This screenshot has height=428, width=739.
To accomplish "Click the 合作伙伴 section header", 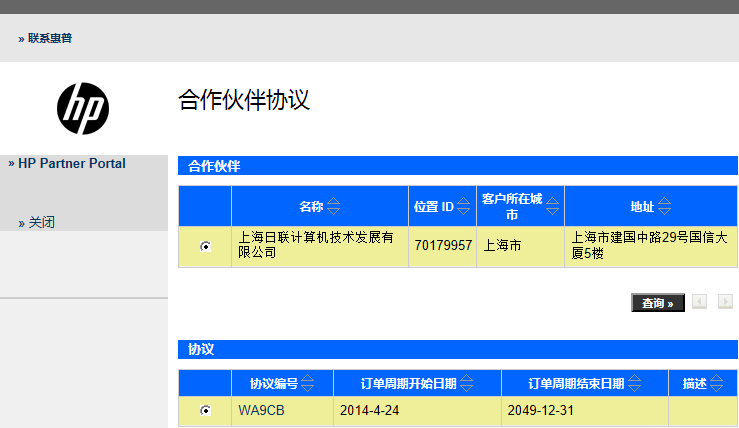I will pyautogui.click(x=458, y=166).
